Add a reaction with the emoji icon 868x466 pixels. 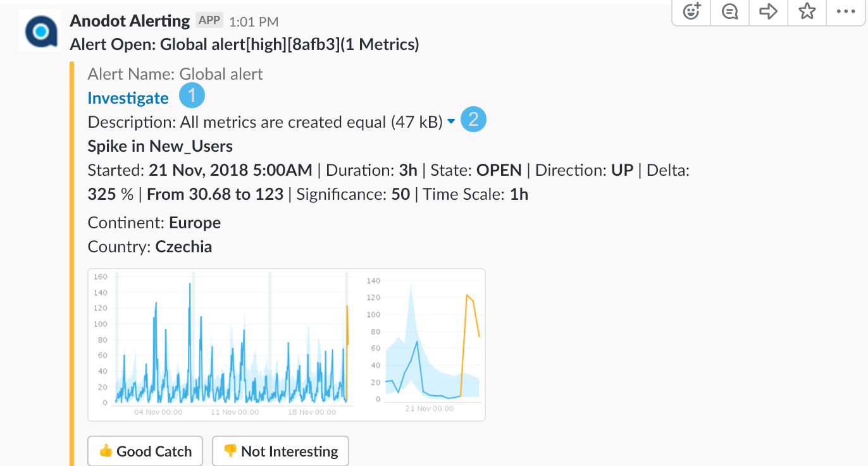click(691, 11)
